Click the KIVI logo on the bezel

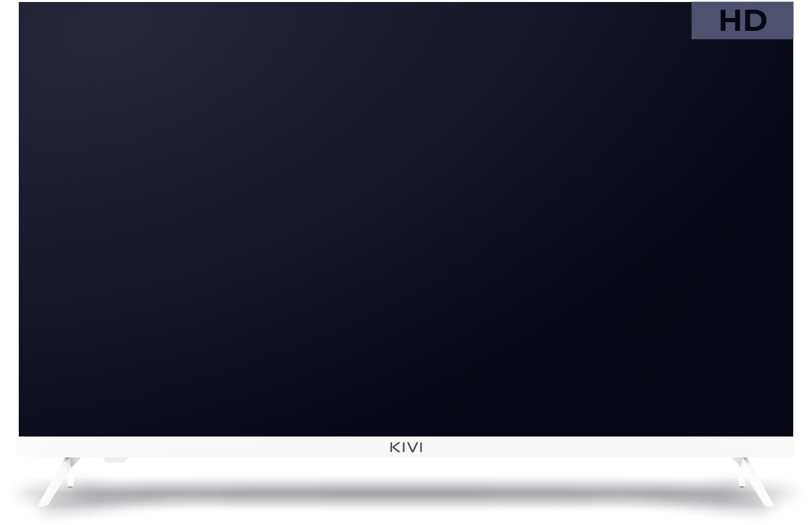point(406,447)
